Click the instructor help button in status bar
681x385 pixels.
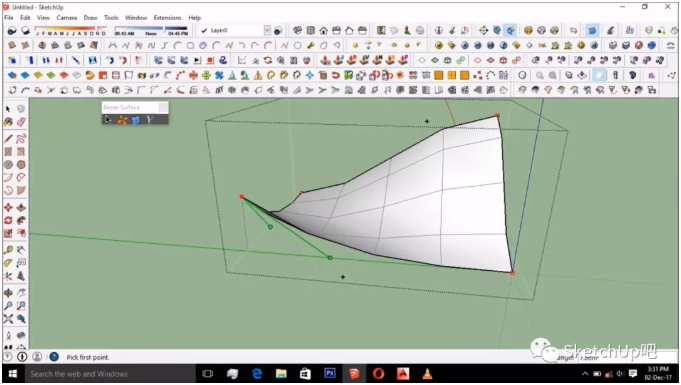[x=54, y=357]
